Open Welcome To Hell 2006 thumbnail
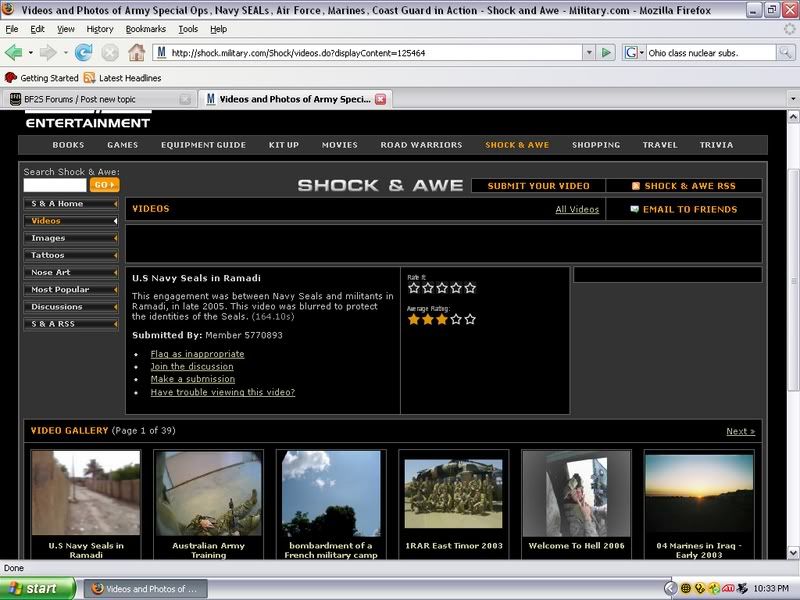Viewport: 800px width, 600px height. (577, 493)
